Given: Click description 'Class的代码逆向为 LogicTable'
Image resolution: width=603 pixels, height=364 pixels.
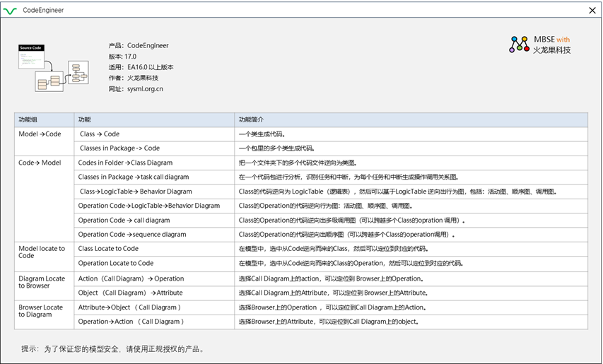Looking at the screenshot, I should [x=398, y=192].
